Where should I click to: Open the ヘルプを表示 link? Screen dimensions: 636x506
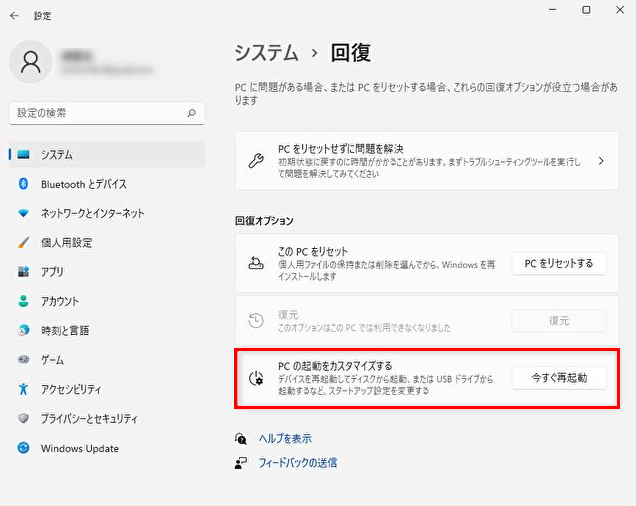click(285, 438)
